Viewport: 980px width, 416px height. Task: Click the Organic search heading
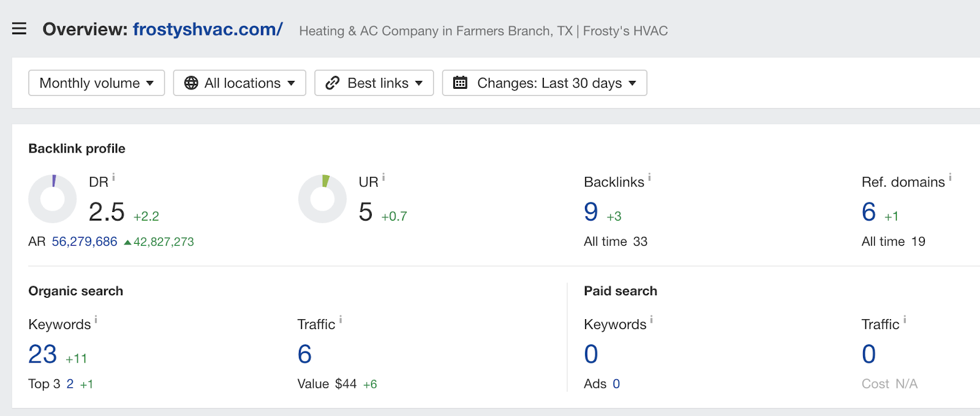(75, 291)
